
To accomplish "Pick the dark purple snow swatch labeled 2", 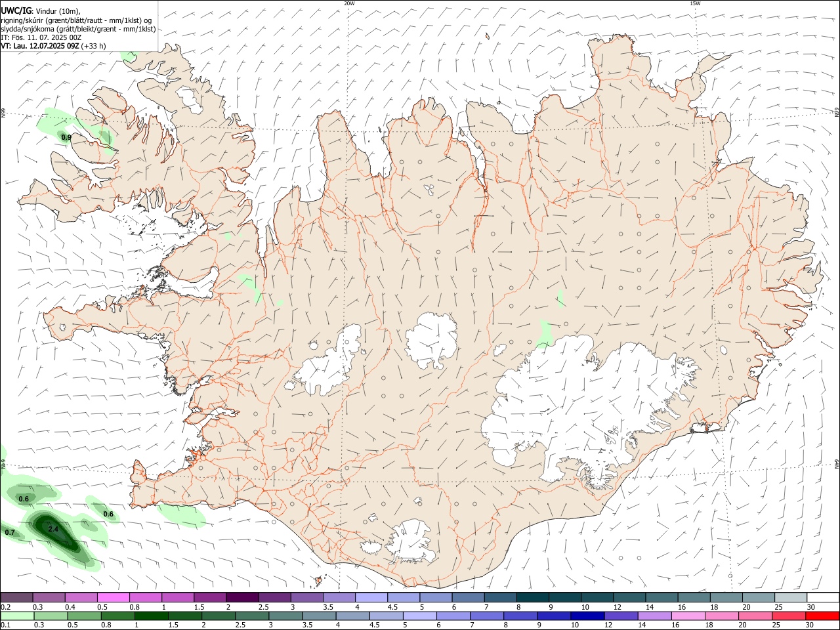I will 242,597.
